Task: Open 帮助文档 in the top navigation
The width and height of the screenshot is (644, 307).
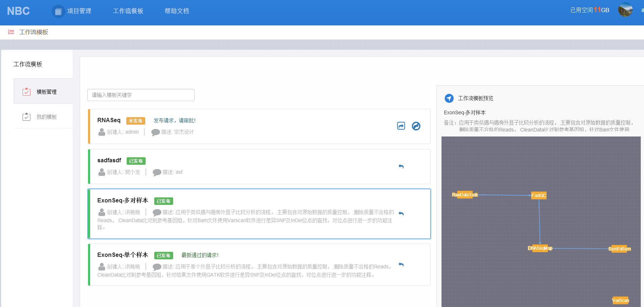Action: [x=177, y=11]
